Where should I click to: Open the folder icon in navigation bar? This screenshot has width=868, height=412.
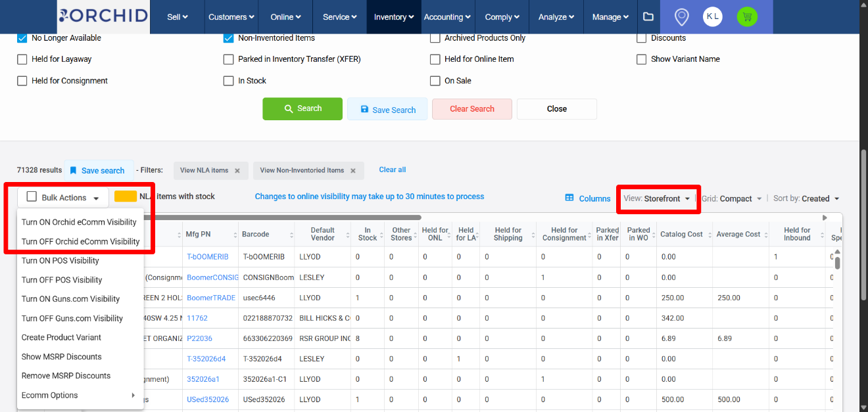click(x=648, y=17)
